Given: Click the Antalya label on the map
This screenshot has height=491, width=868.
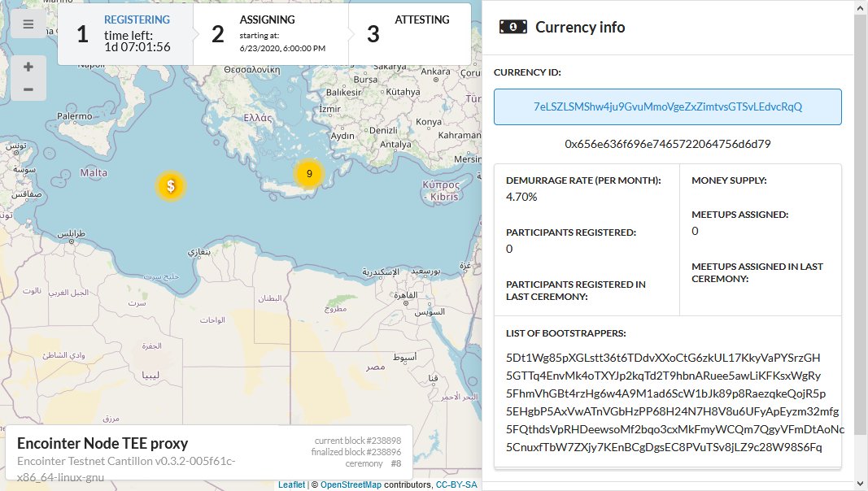Looking at the screenshot, I should pos(395,145).
